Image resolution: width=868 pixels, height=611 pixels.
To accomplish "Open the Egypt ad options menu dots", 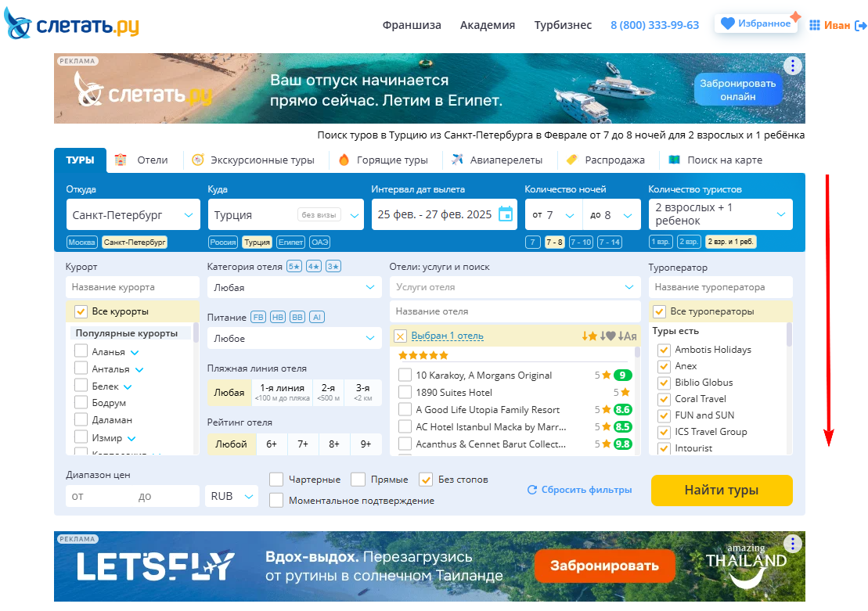I will pyautogui.click(x=793, y=66).
